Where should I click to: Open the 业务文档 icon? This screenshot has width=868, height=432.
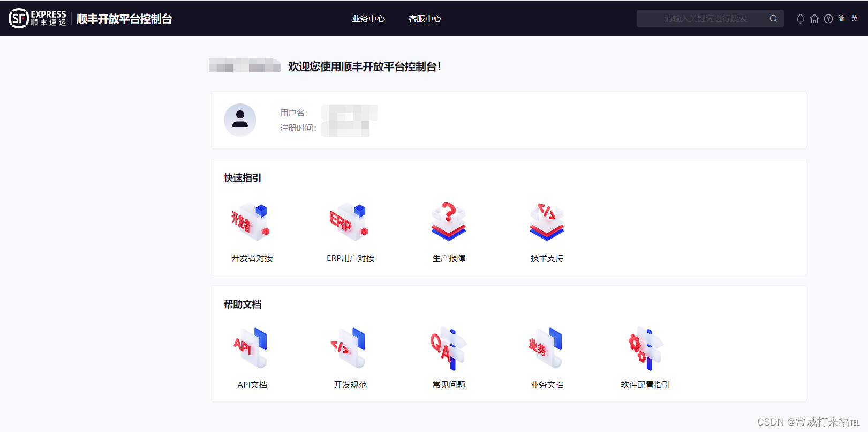click(x=546, y=348)
